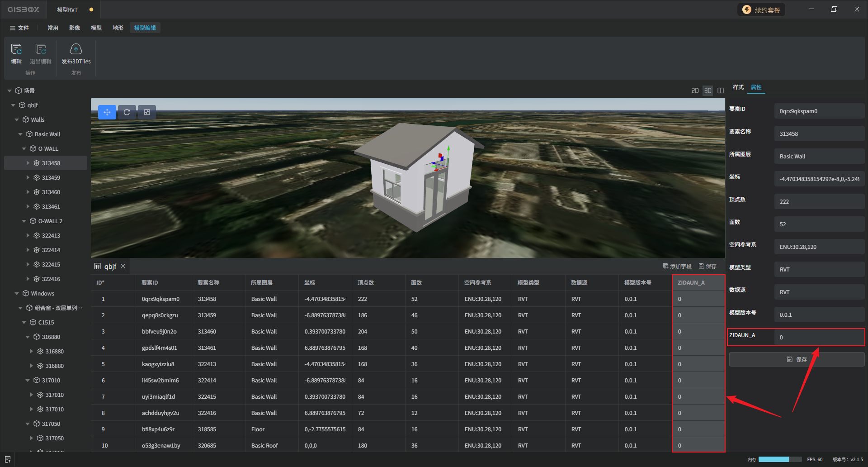Select row 9 Floor in attribute table

pyautogui.click(x=258, y=429)
